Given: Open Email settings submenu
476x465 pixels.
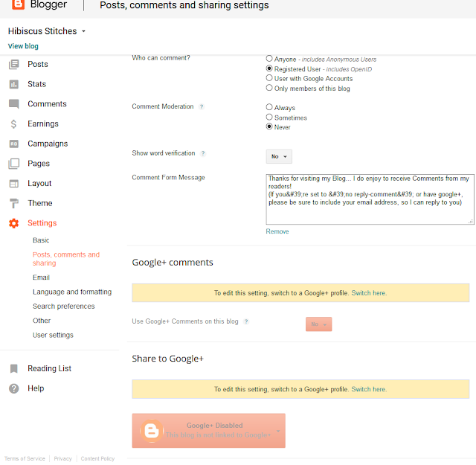Looking at the screenshot, I should [x=41, y=278].
